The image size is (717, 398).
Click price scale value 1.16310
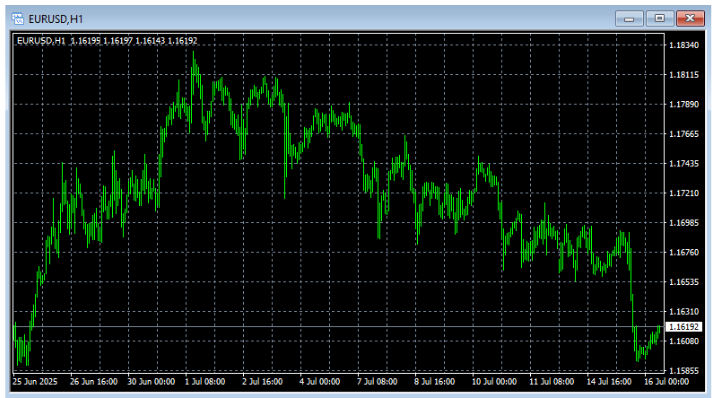coord(684,312)
